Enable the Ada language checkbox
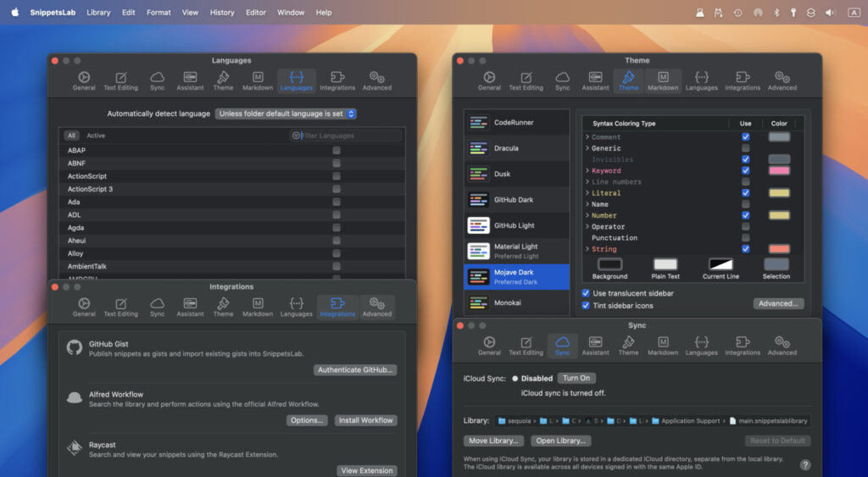Image resolution: width=868 pixels, height=477 pixels. 337,202
